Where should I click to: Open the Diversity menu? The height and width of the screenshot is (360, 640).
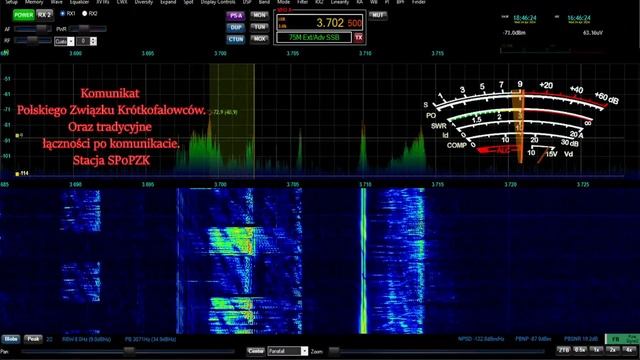[144, 2]
